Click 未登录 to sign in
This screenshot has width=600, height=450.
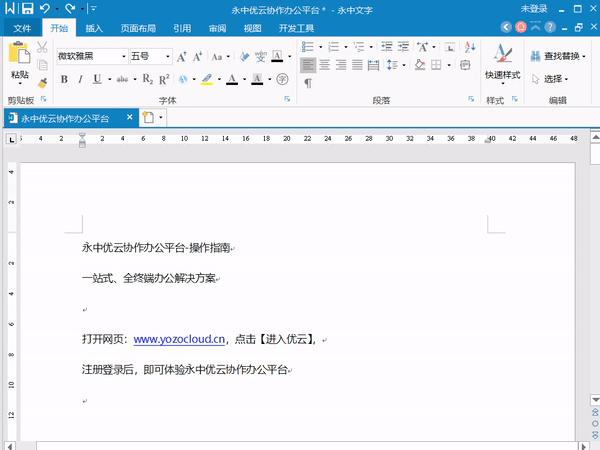533,8
